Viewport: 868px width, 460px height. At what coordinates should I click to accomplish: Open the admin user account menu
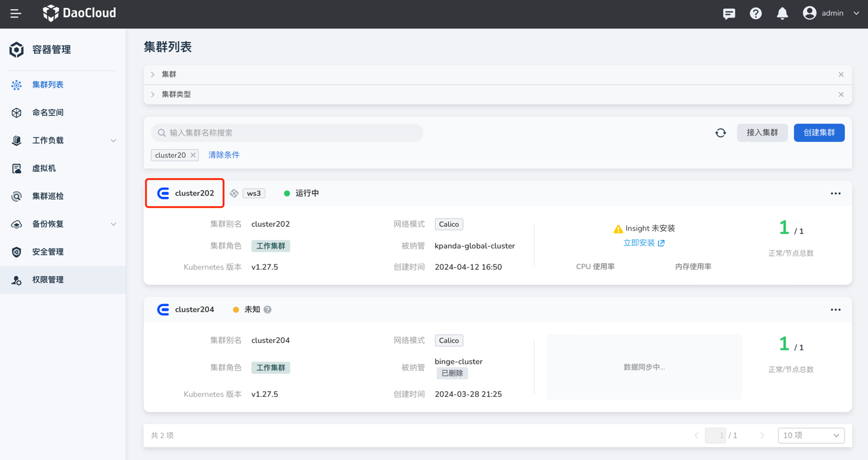(831, 13)
